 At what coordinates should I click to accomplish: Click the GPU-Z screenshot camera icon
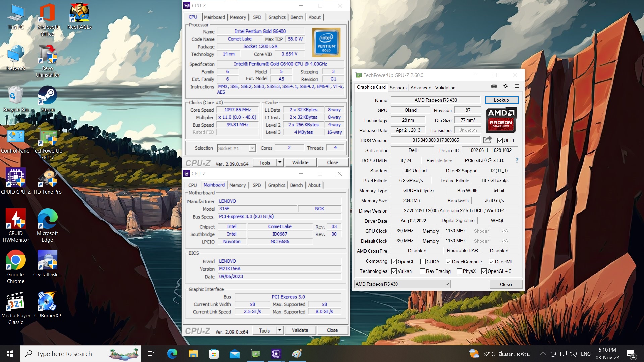[494, 86]
